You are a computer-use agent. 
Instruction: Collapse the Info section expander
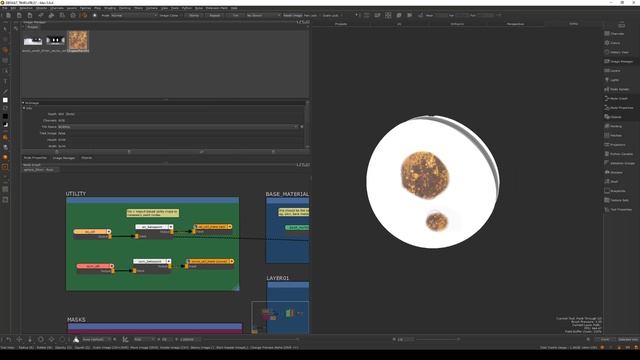point(24,108)
